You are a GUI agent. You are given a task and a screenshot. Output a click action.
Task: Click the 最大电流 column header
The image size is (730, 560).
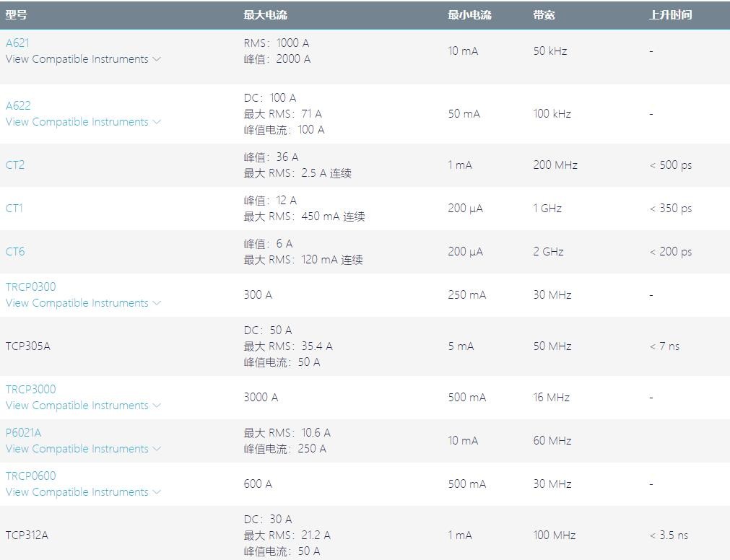click(266, 15)
